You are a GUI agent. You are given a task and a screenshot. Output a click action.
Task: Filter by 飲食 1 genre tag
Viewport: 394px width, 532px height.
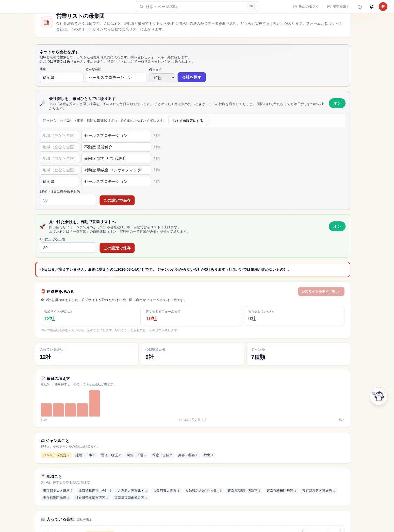pyautogui.click(x=208, y=455)
